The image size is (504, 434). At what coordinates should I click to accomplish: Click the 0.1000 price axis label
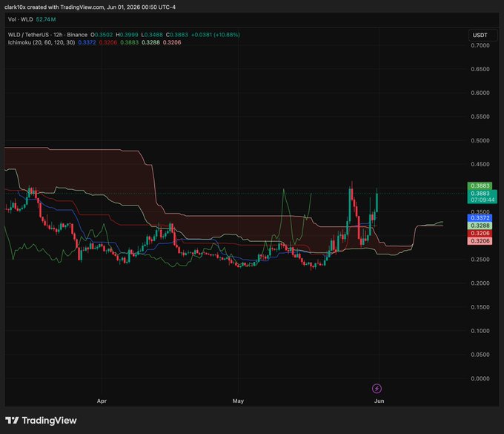pyautogui.click(x=480, y=331)
